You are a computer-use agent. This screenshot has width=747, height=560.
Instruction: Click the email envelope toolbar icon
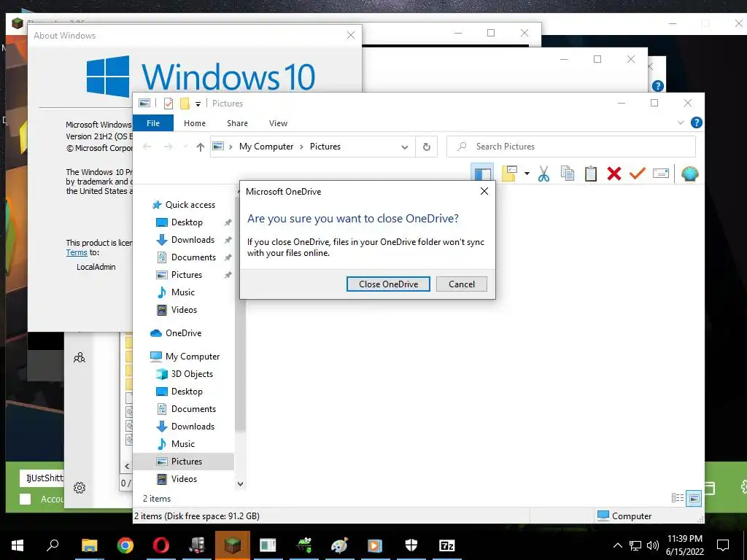tap(661, 174)
